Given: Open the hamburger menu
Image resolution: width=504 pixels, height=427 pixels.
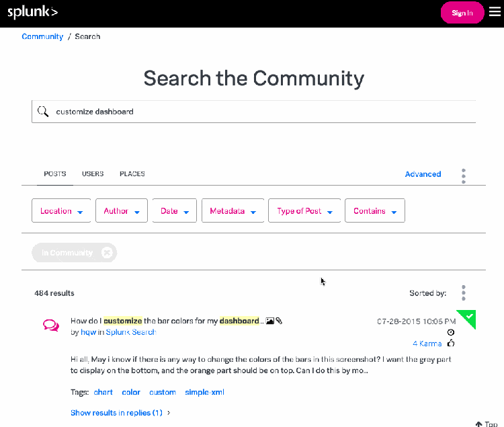Looking at the screenshot, I should click(495, 12).
